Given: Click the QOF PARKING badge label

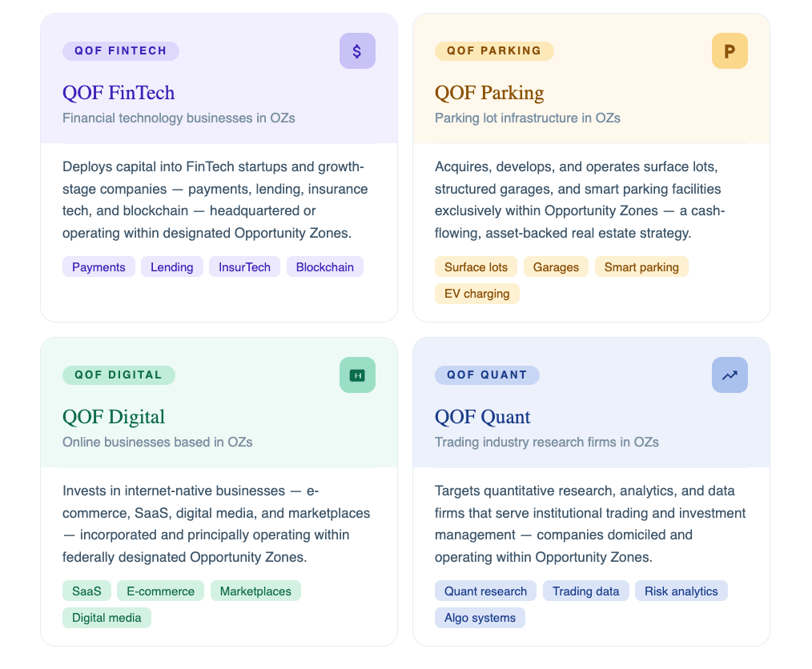Looking at the screenshot, I should 494,51.
